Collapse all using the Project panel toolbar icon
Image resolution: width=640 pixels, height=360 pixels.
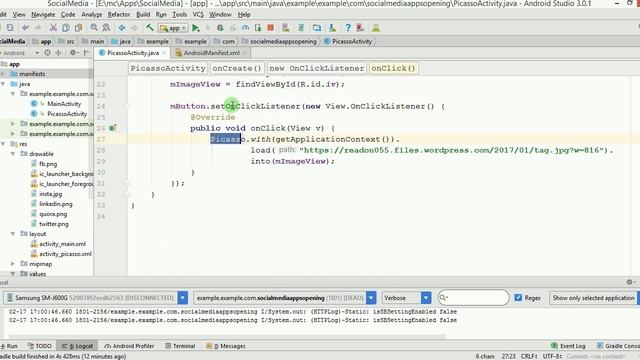58,53
